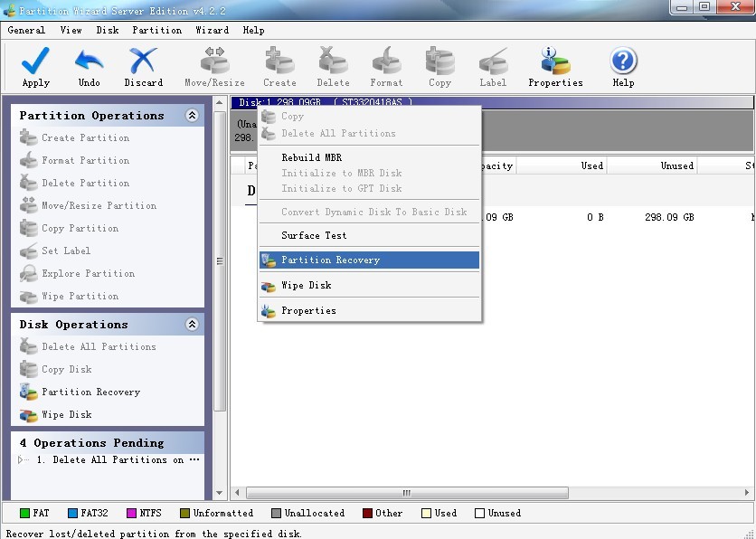Click the Set Label sidebar icon
Viewport: 756px width, 539px height.
tap(28, 251)
